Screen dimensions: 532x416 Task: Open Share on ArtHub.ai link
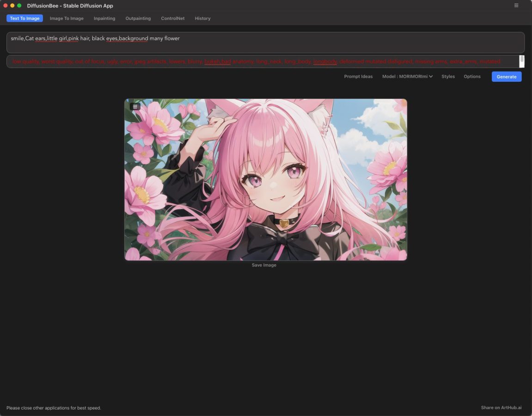501,408
